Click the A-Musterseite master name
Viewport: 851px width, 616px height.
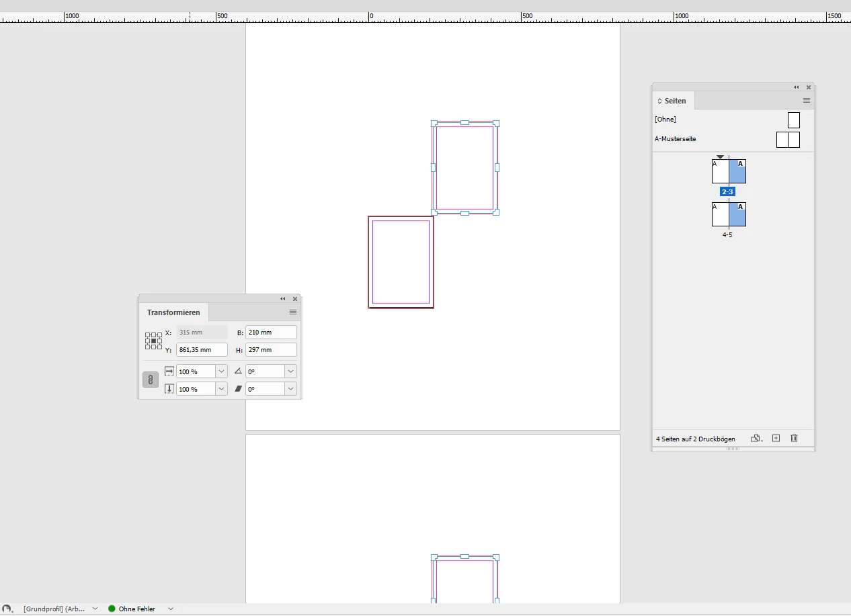point(675,139)
